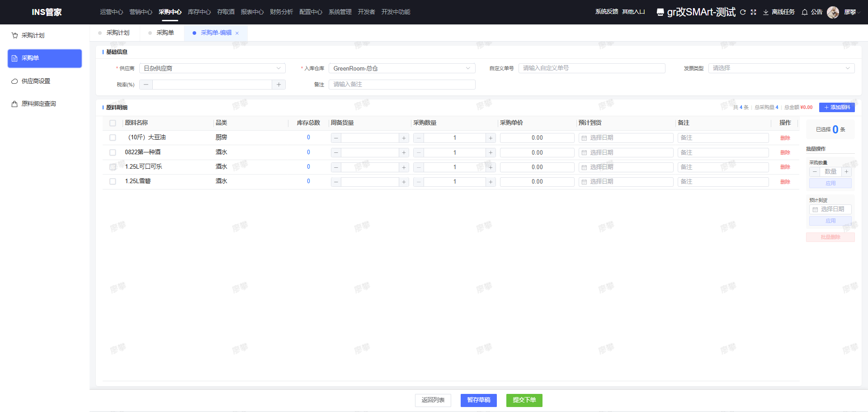868x412 pixels.
Task: Click the 自定义单号 input field
Action: pyautogui.click(x=591, y=68)
